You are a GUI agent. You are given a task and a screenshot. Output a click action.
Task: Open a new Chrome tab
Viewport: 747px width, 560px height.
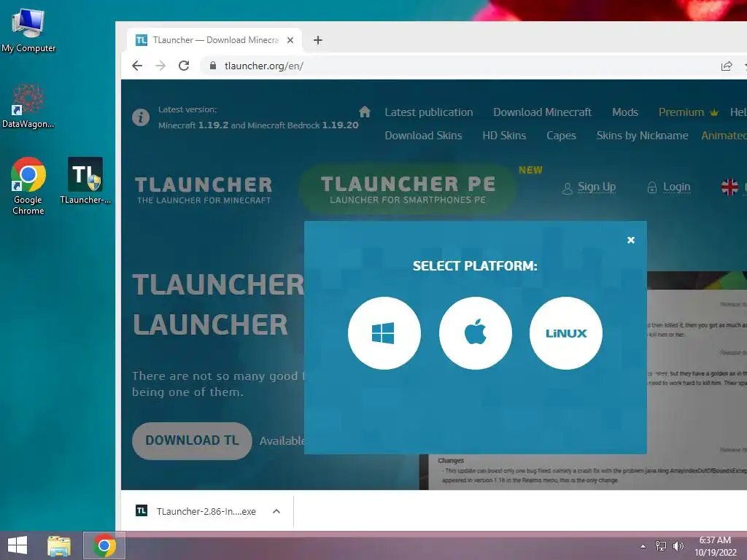pyautogui.click(x=318, y=40)
